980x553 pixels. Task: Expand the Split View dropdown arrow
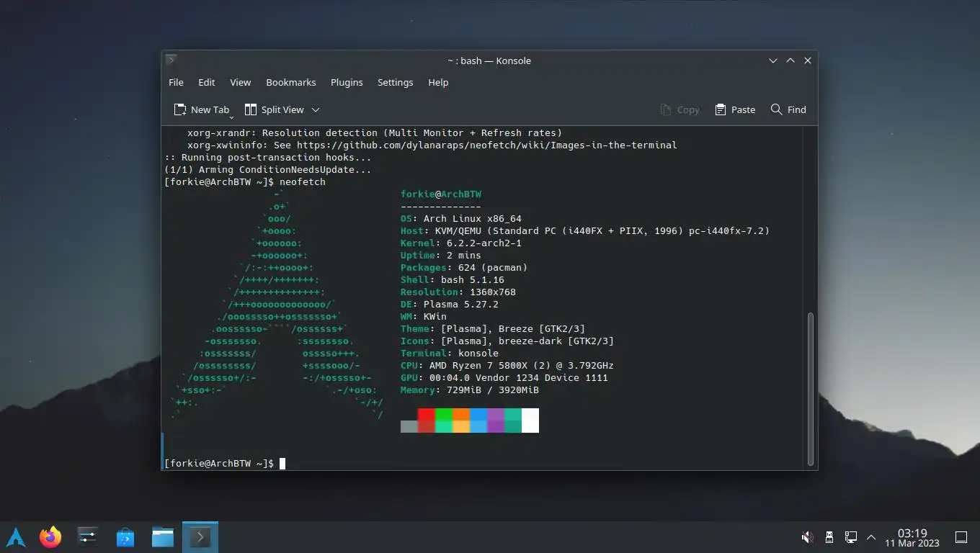[x=316, y=109]
